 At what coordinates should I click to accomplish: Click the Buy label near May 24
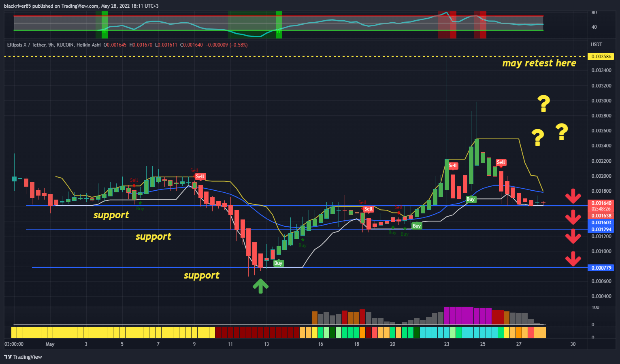pos(470,199)
